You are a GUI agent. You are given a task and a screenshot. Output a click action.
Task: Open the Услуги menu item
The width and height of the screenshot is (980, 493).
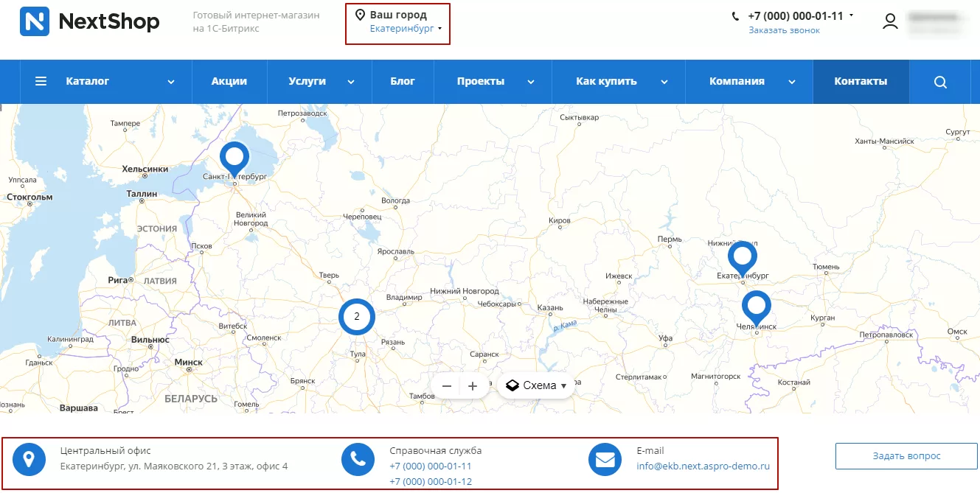point(307,81)
